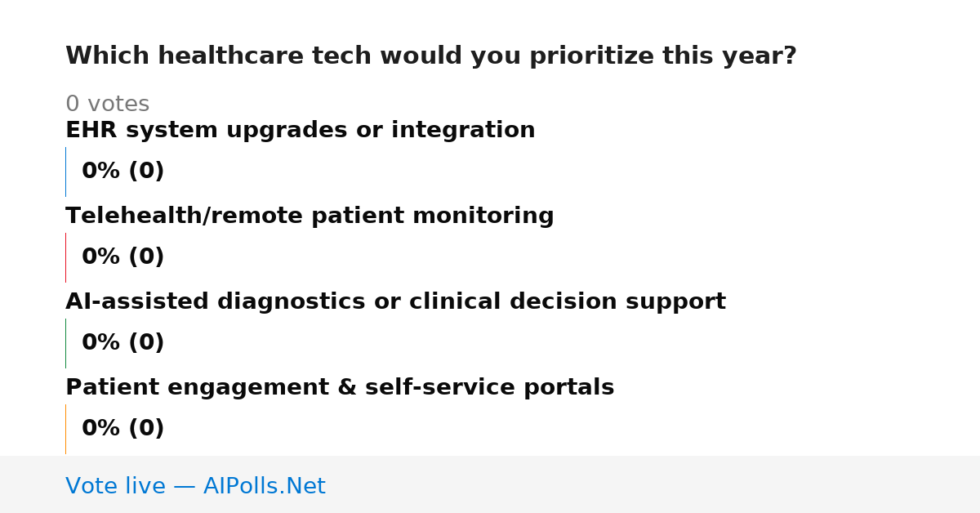Select Patient engagement & self-service portals option

tap(340, 388)
